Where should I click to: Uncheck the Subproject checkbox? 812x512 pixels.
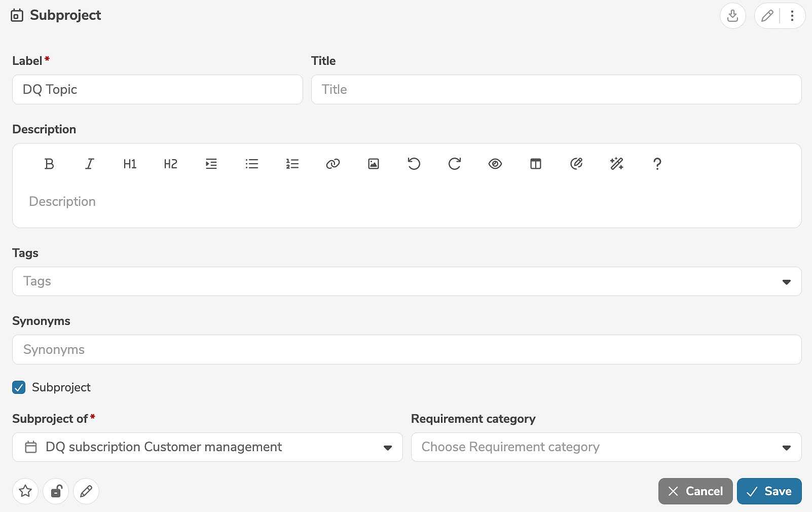coord(19,387)
